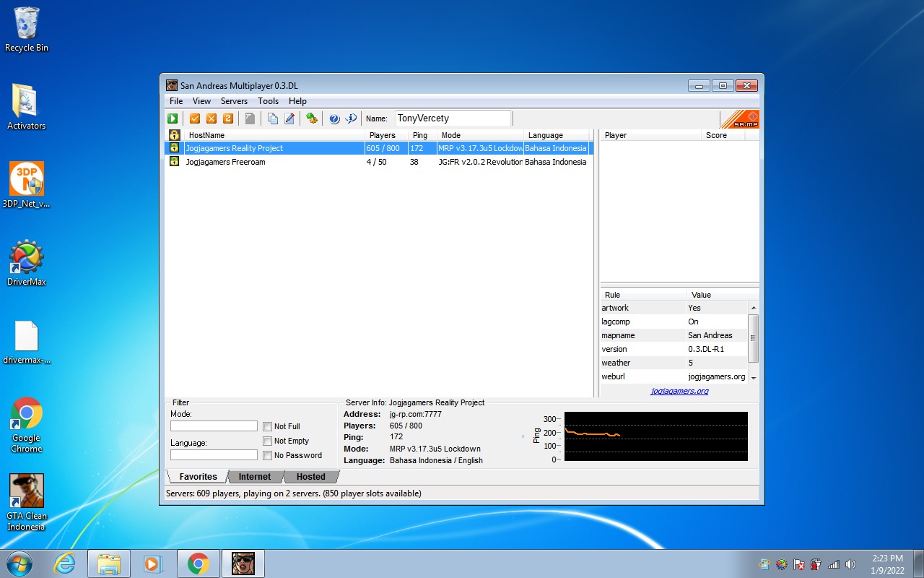Screen dimensions: 924x578
Task: Switch to the Hosted tab
Action: click(310, 477)
